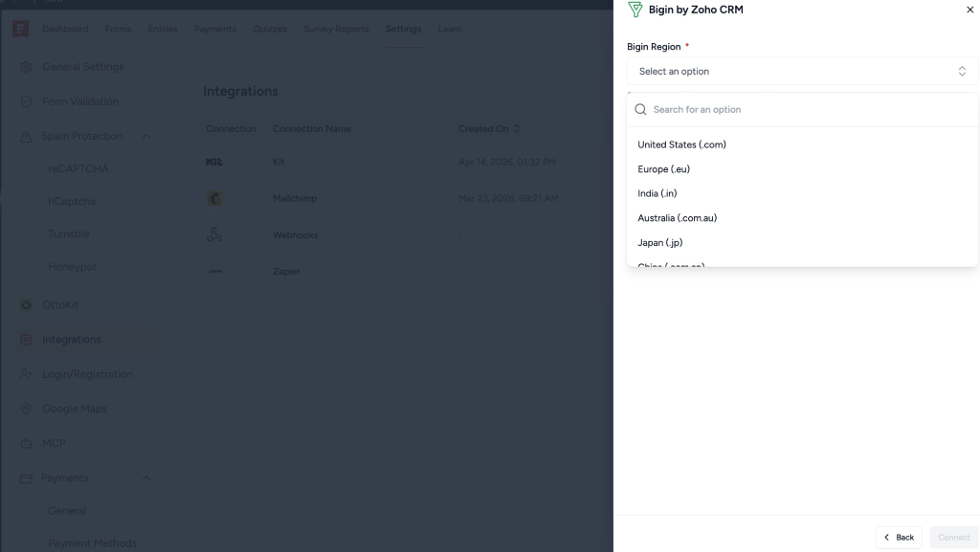Image resolution: width=980 pixels, height=552 pixels.
Task: Click the Apr 14, 2026, 01:32 PM date
Action: click(507, 162)
